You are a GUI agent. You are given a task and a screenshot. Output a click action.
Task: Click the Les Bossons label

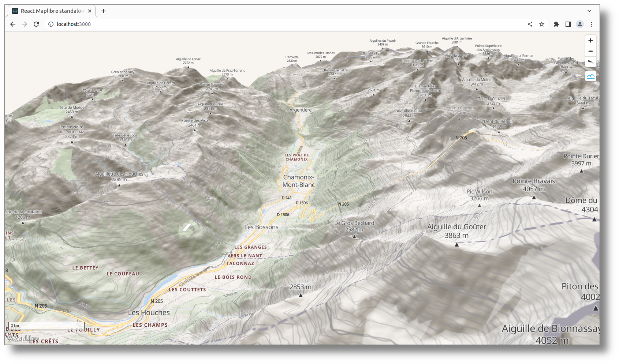pos(261,227)
